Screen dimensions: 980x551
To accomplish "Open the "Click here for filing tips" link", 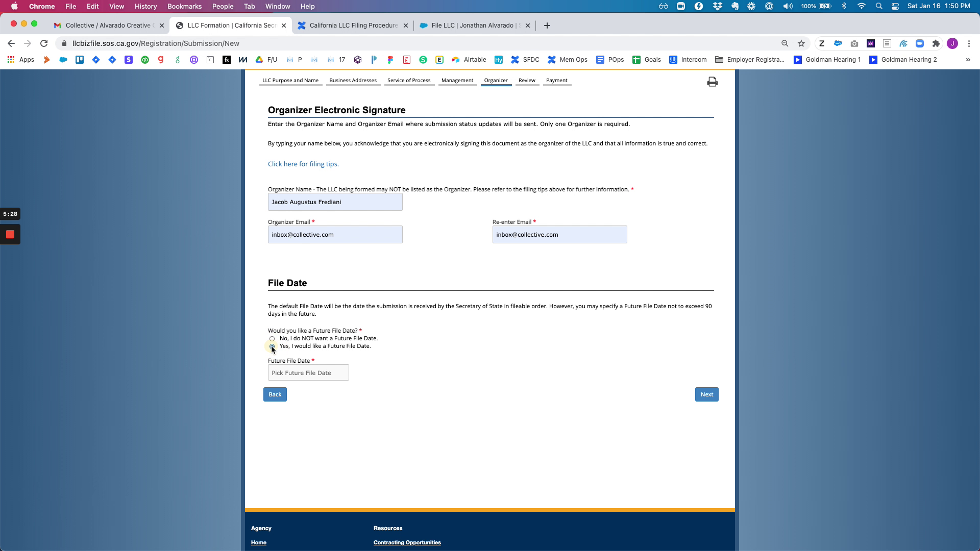I will tap(303, 164).
